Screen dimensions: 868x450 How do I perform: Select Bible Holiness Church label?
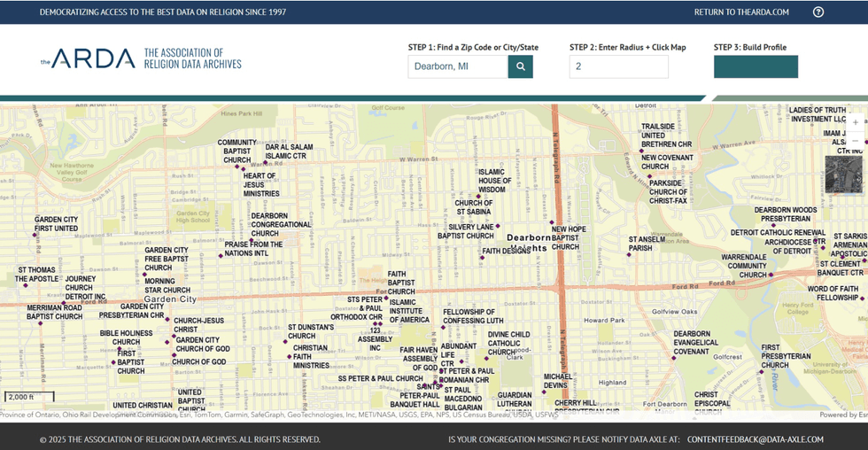(126, 337)
